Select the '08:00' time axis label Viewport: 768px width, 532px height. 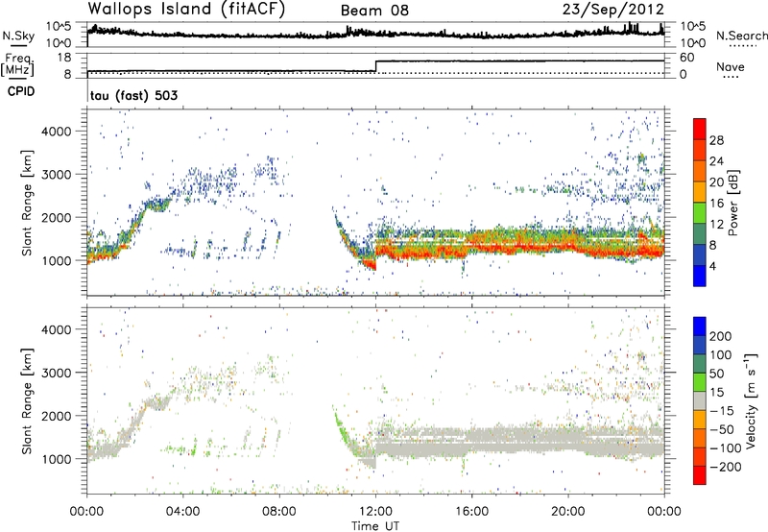[x=279, y=512]
